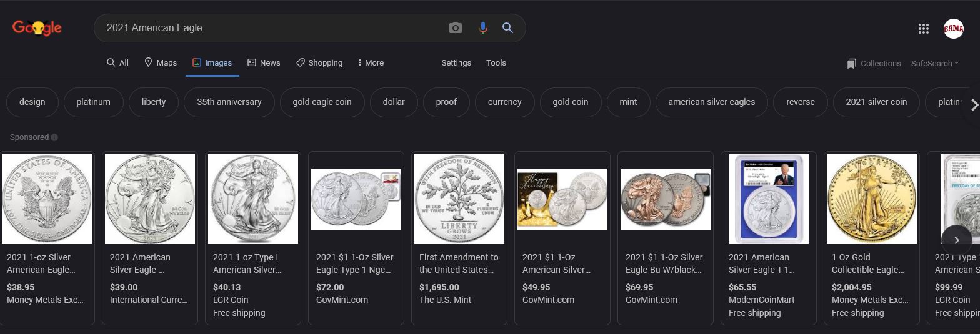Click the magnifying glass search button
This screenshot has width=980, height=334.
(508, 28)
